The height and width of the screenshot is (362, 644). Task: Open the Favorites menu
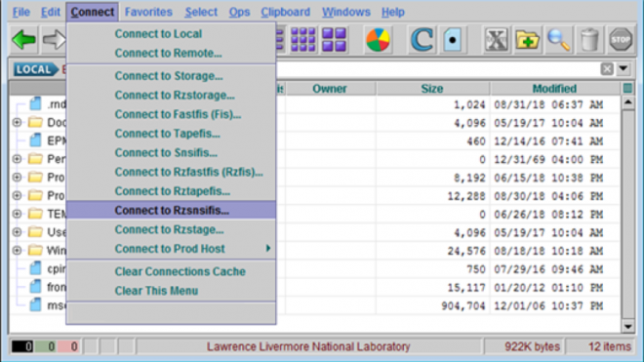148,12
